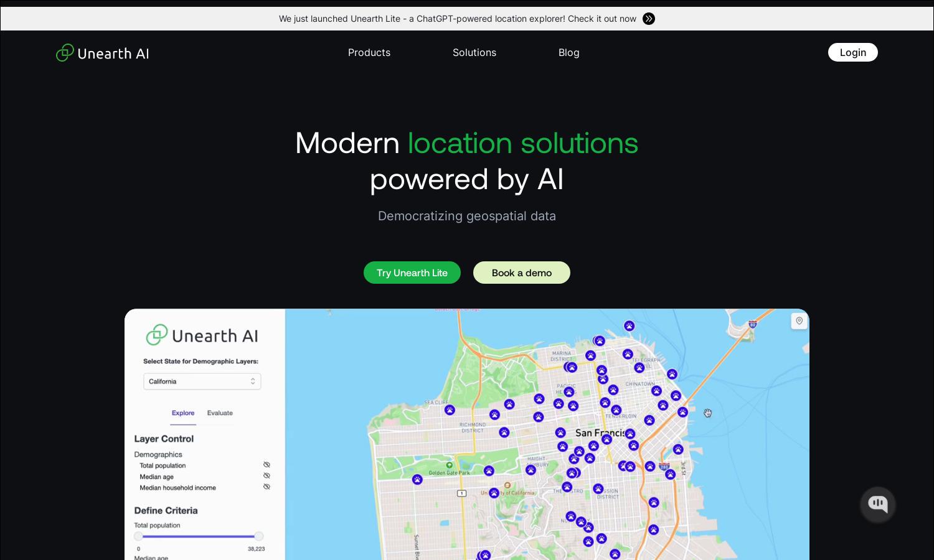
Task: Click the Richmond District map label
Action: [473, 427]
